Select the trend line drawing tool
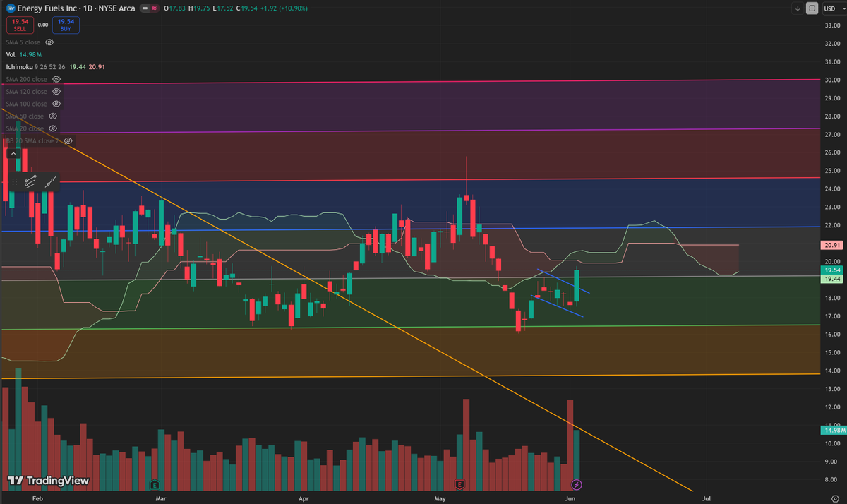 pos(50,182)
